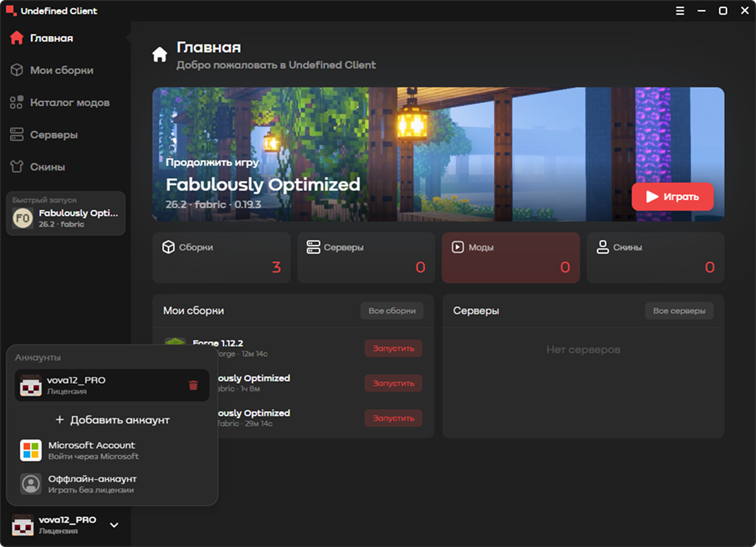Click the Нет серверов placeholder text
This screenshot has width=756, height=547.
tap(583, 350)
